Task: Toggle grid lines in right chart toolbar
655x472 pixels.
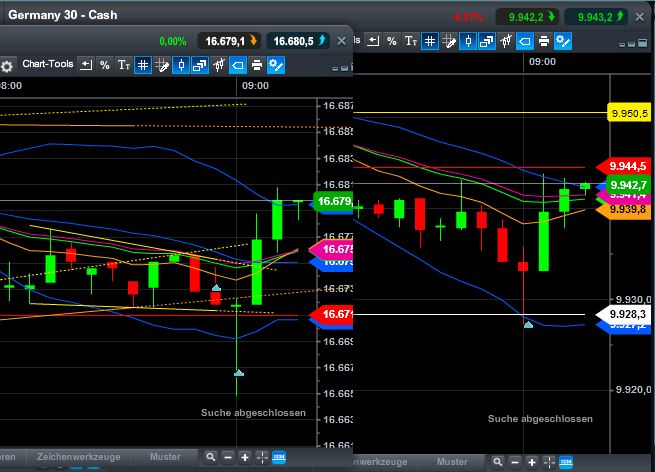Action: click(x=429, y=41)
